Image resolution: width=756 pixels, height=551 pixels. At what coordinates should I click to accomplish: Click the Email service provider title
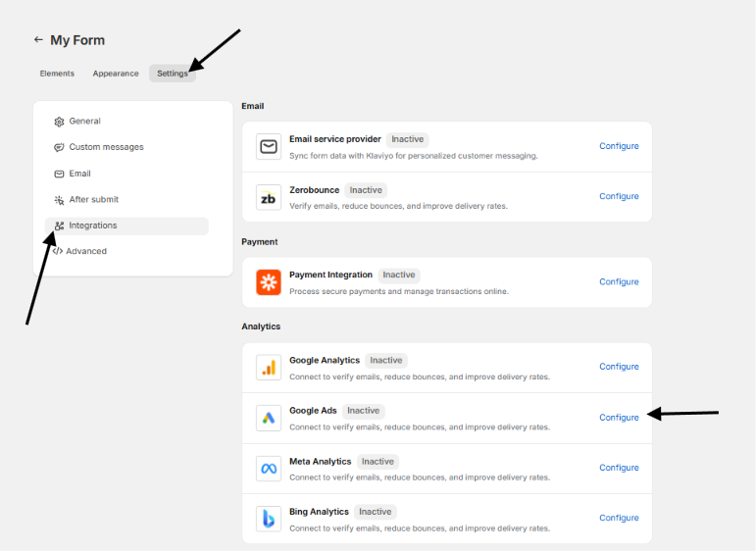click(335, 139)
